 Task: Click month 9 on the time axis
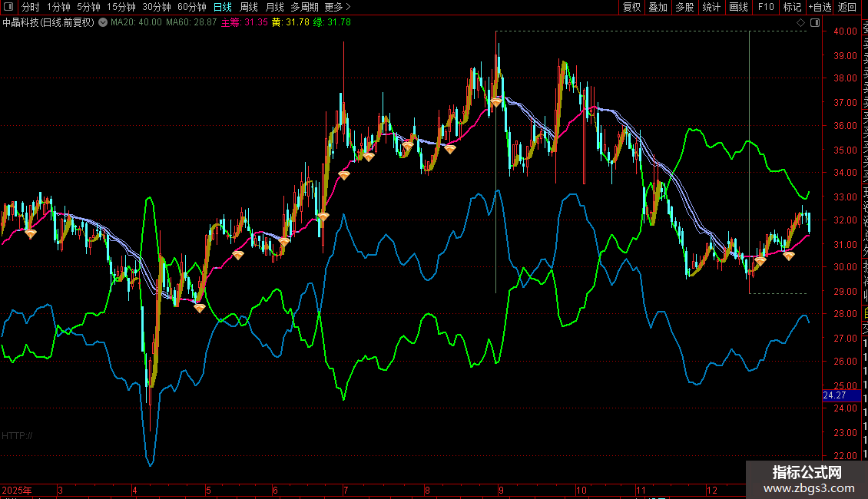click(501, 491)
